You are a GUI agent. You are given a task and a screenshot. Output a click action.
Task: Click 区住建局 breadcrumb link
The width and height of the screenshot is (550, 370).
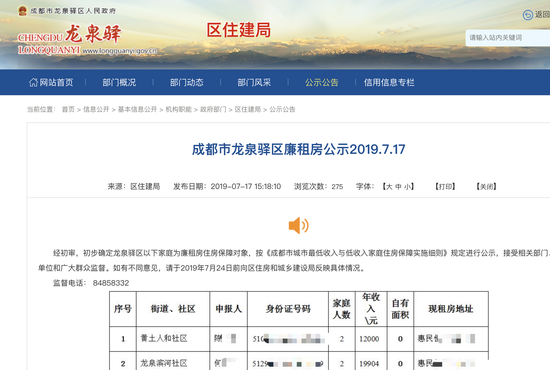(x=248, y=109)
